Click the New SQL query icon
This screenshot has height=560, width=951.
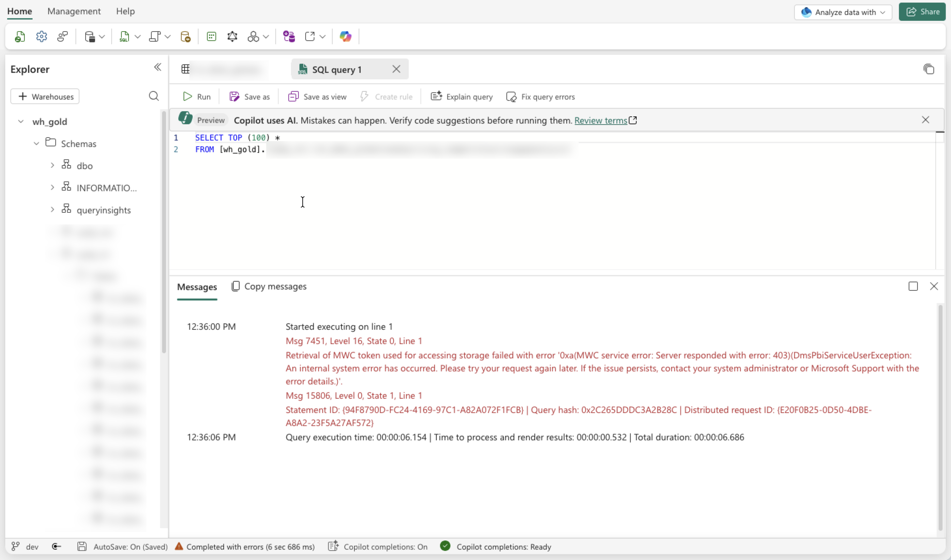[124, 37]
